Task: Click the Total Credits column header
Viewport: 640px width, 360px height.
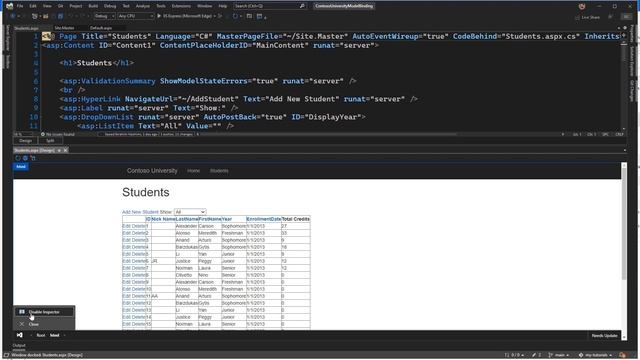Action: [296, 219]
